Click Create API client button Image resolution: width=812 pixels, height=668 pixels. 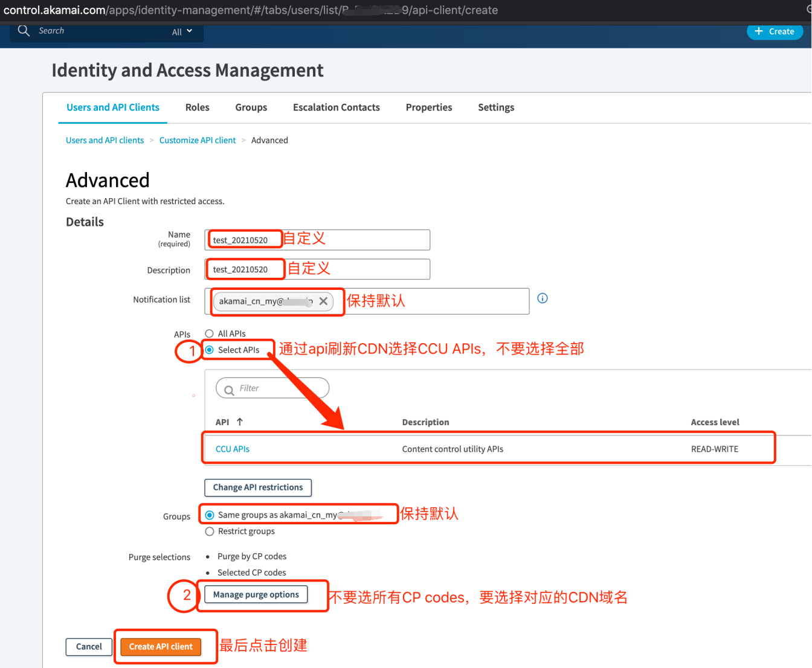(161, 646)
